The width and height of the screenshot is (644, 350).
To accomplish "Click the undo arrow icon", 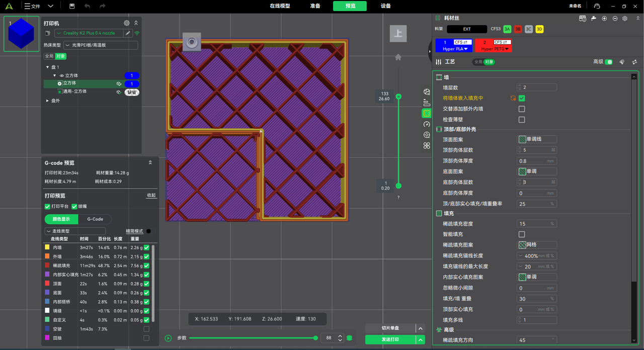I will [88, 6].
